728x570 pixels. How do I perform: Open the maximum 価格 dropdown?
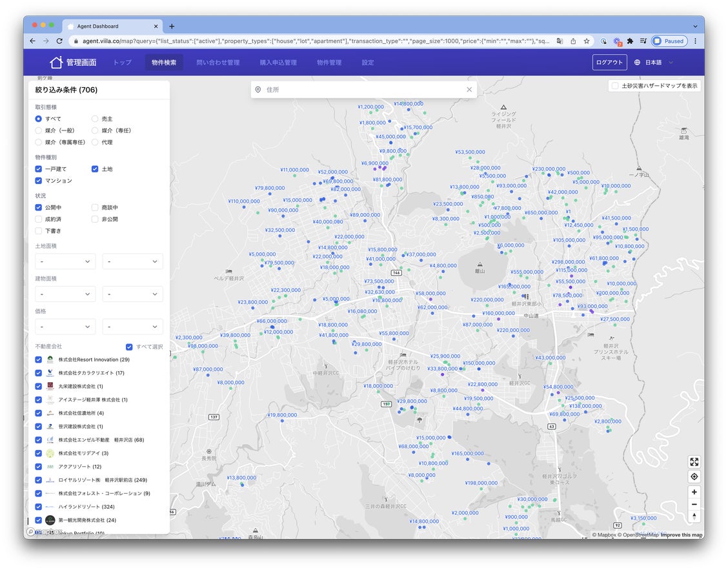click(132, 327)
